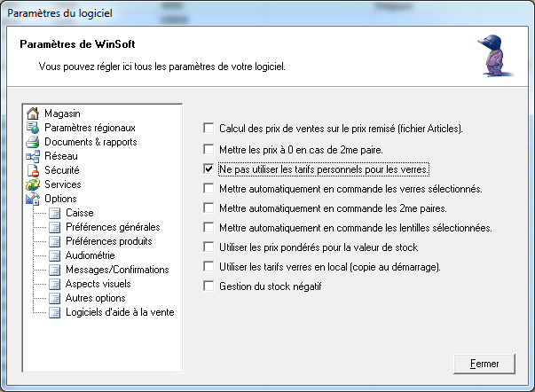Select Logiciels d'aide à la vente
The image size is (535, 392).
point(119,312)
